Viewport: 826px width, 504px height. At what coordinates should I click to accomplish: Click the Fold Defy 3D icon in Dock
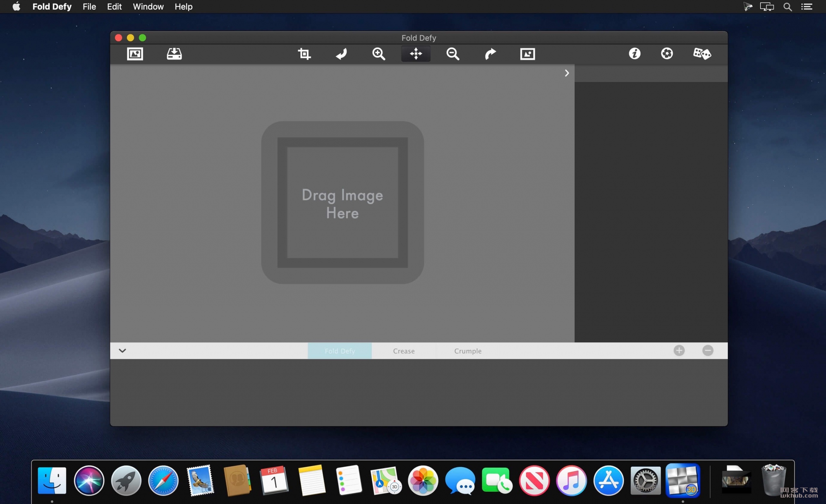click(x=683, y=480)
